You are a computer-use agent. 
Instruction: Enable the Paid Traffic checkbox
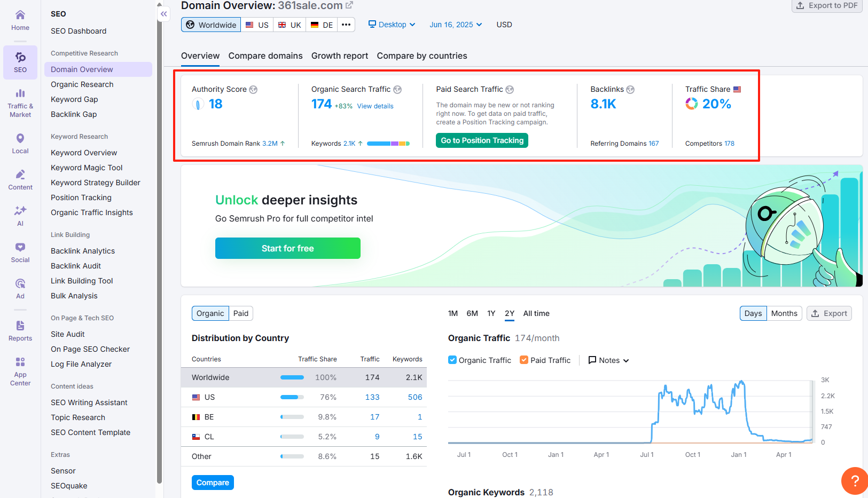tap(524, 360)
